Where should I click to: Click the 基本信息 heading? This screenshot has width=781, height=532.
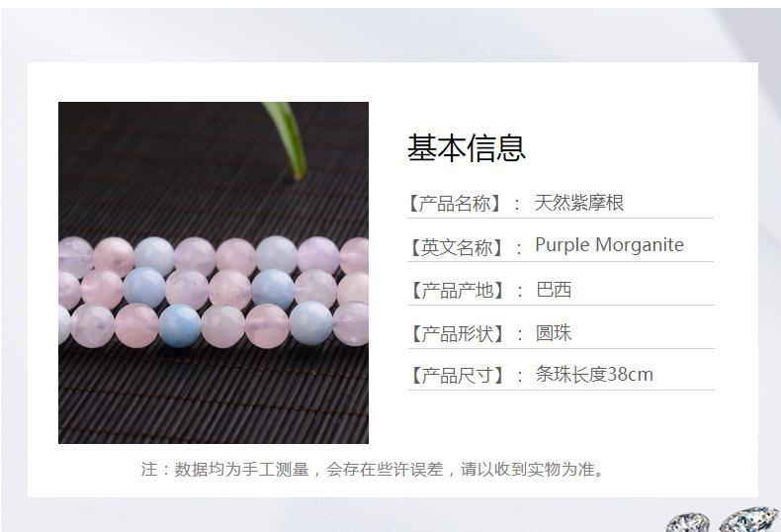[467, 148]
